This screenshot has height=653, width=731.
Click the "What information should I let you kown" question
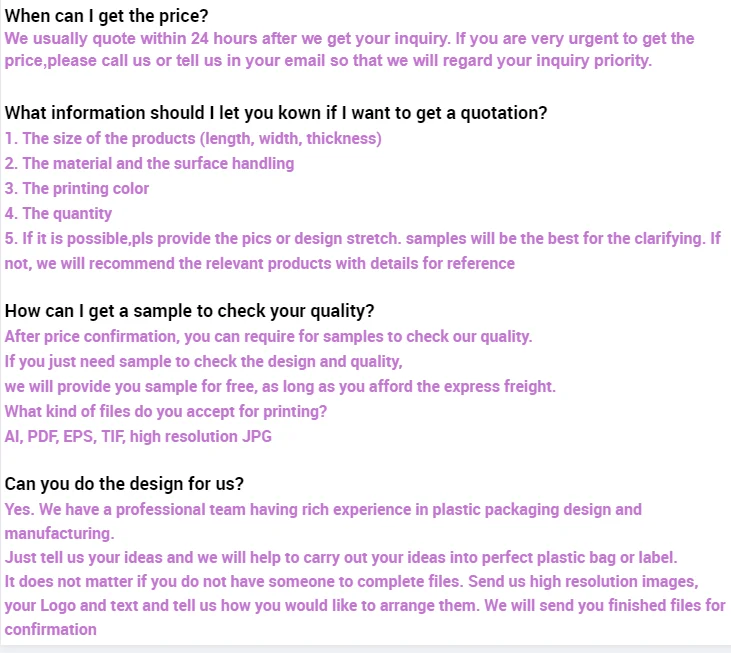(x=275, y=113)
